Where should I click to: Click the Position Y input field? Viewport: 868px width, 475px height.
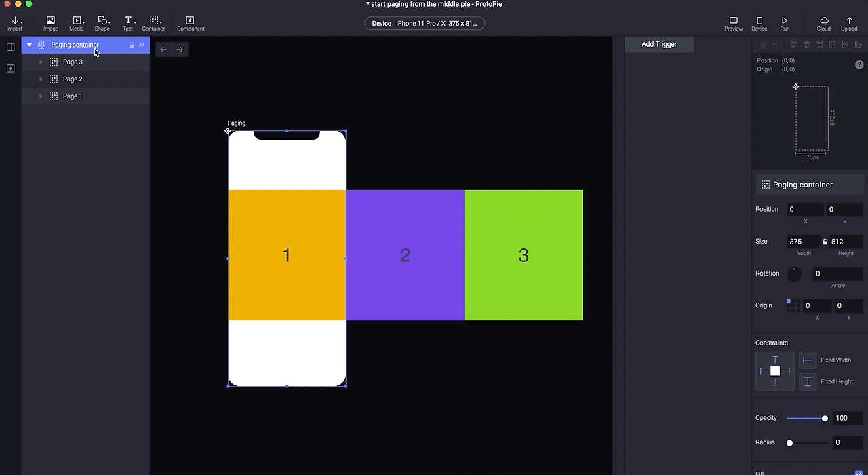click(x=844, y=209)
